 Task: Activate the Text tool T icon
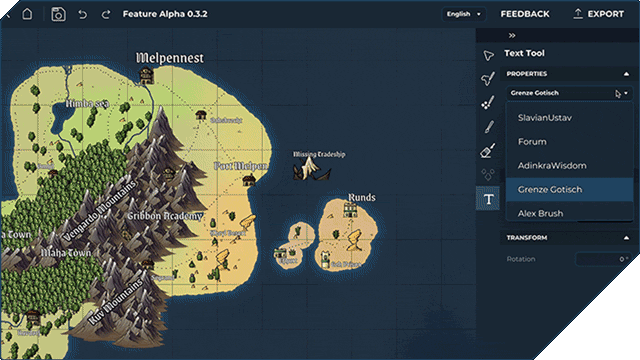click(x=488, y=199)
